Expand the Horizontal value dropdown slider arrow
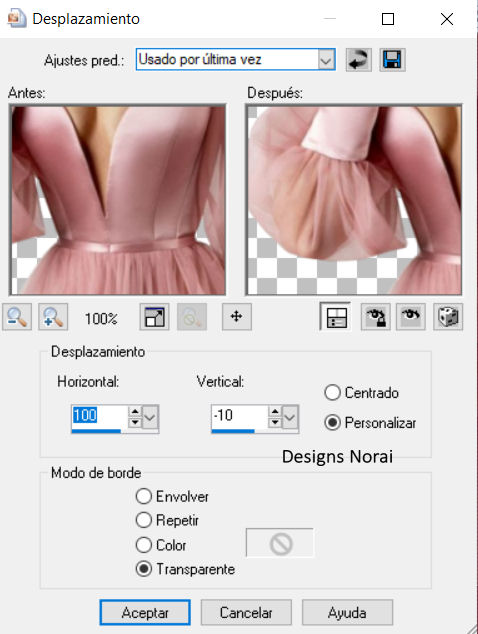The image size is (478, 634). (150, 416)
